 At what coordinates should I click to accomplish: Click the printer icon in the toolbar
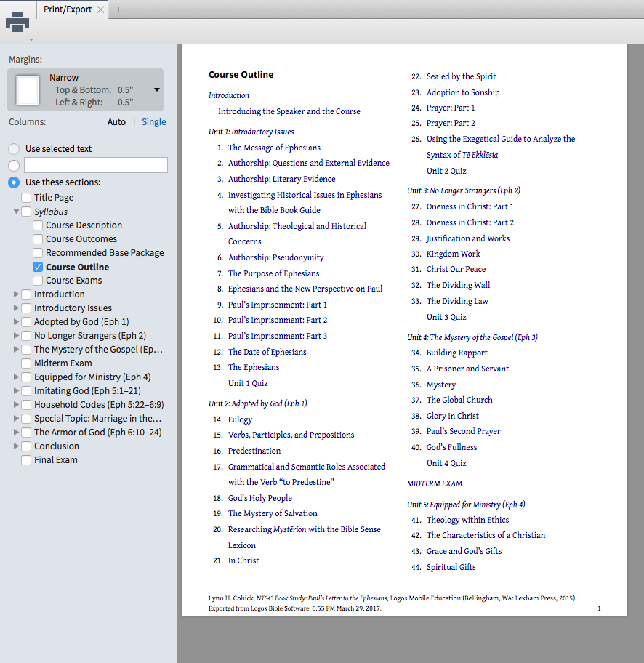tap(17, 22)
